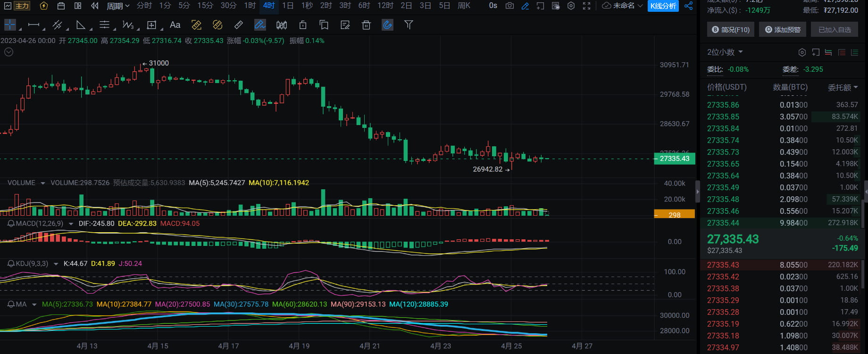
Task: Switch to the 15分 timeframe
Action: pos(205,6)
